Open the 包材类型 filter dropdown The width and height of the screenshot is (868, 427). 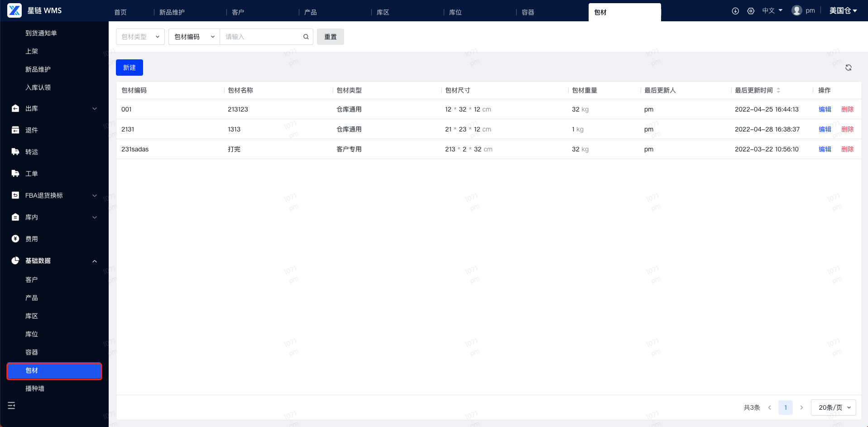pyautogui.click(x=140, y=37)
